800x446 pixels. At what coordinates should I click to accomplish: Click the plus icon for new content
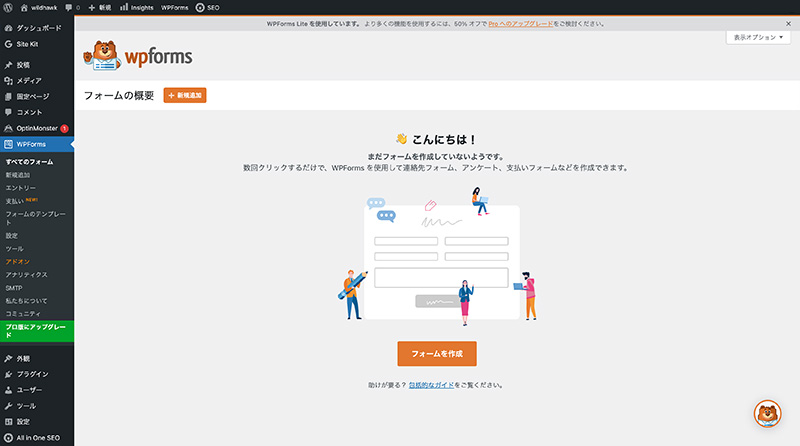[91, 7]
